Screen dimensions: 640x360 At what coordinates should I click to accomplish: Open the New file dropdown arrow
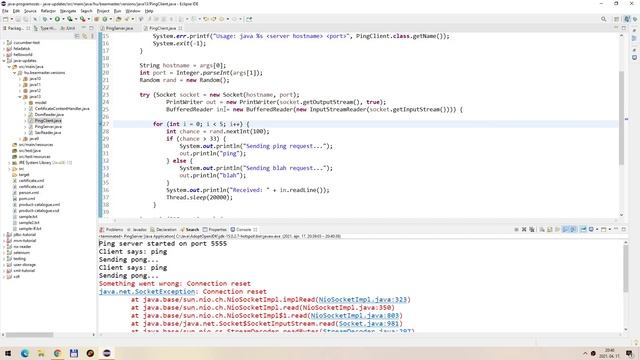[x=12, y=19]
